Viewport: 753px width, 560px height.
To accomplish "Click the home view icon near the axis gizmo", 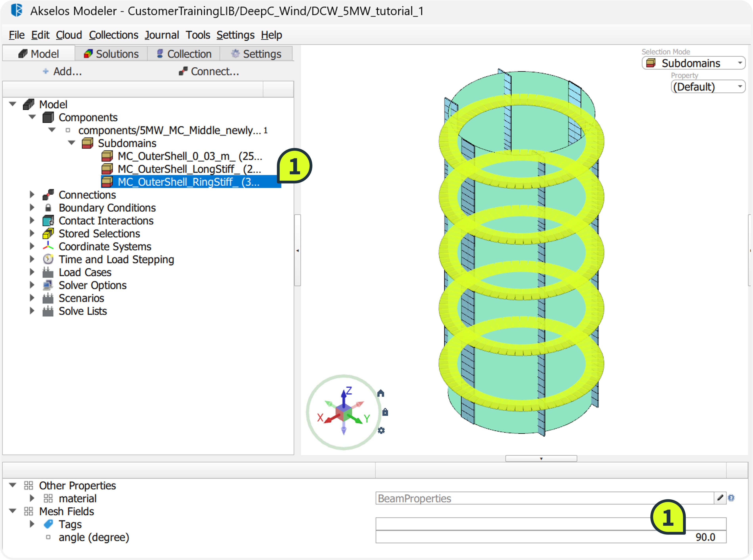I will pyautogui.click(x=381, y=393).
